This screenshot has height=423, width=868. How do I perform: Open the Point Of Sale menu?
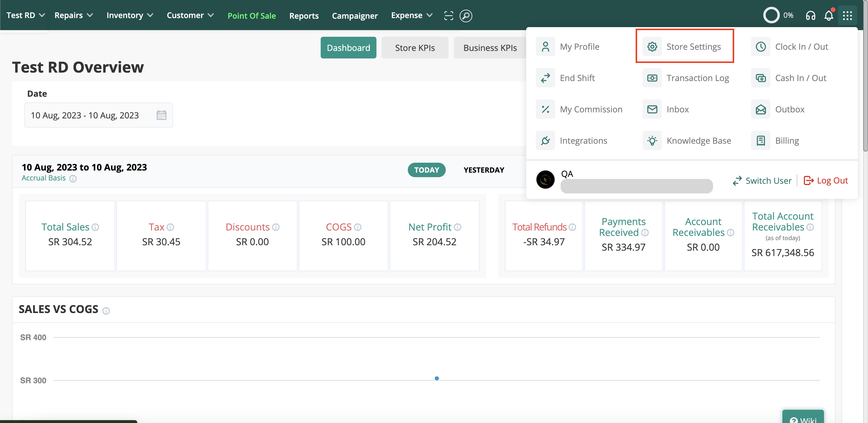click(251, 15)
